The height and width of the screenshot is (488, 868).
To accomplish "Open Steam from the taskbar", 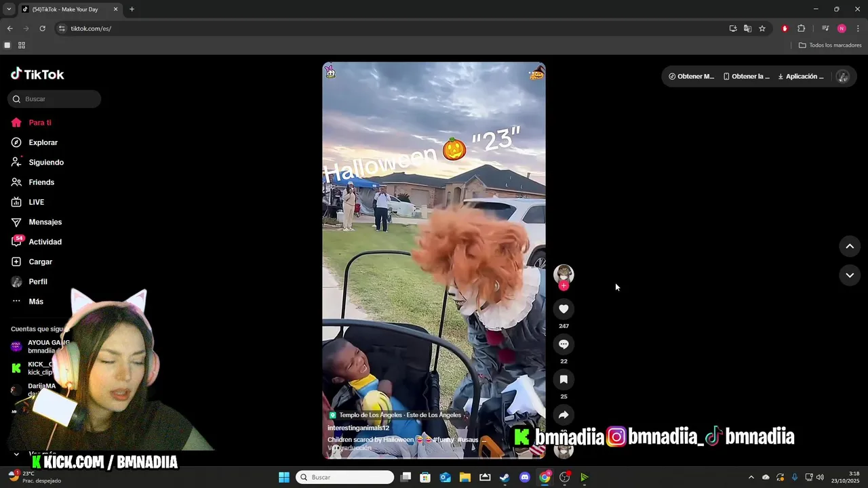I will (505, 477).
